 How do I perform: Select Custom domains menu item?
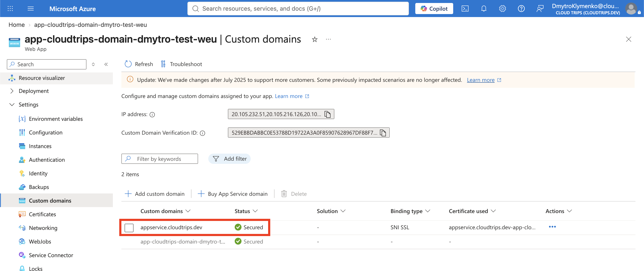tap(56, 200)
